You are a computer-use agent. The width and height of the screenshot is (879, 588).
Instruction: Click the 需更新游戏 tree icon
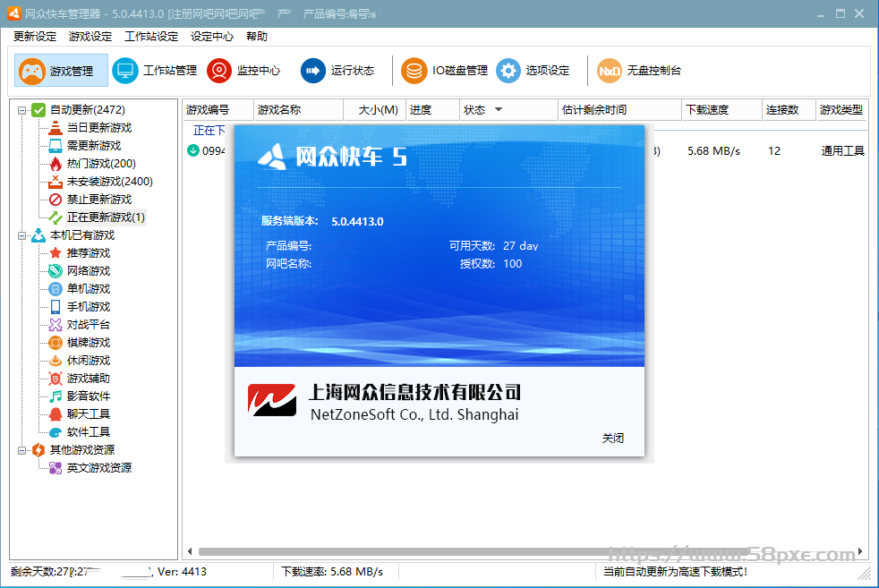[x=55, y=146]
